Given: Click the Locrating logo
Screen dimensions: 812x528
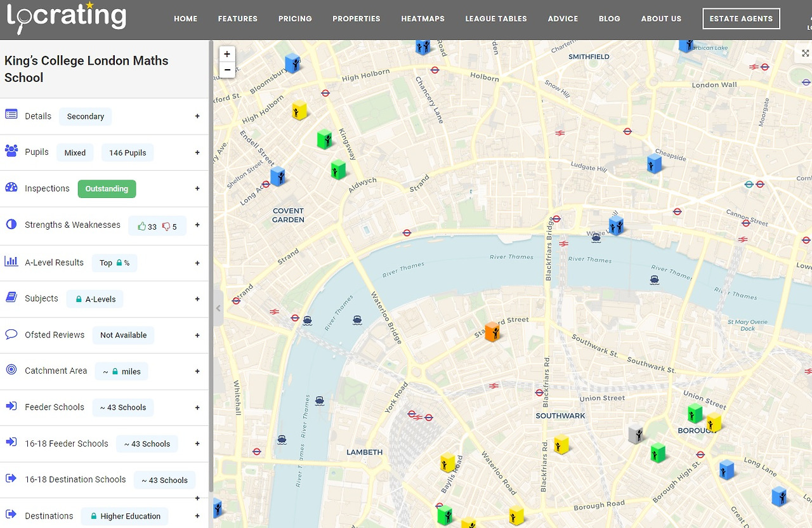Looking at the screenshot, I should [67, 17].
